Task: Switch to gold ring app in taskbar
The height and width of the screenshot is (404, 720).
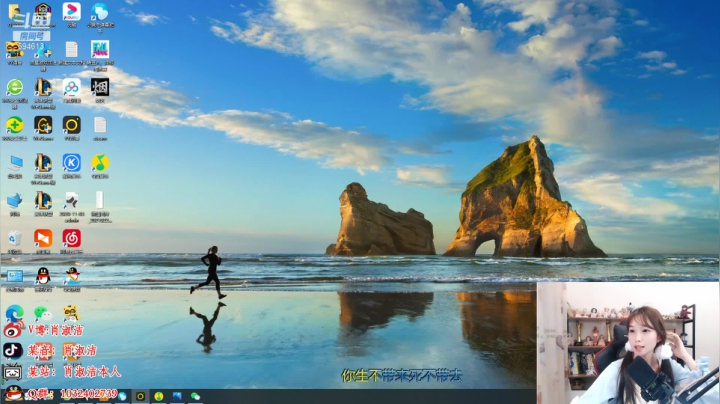Action: pyautogui.click(x=141, y=396)
